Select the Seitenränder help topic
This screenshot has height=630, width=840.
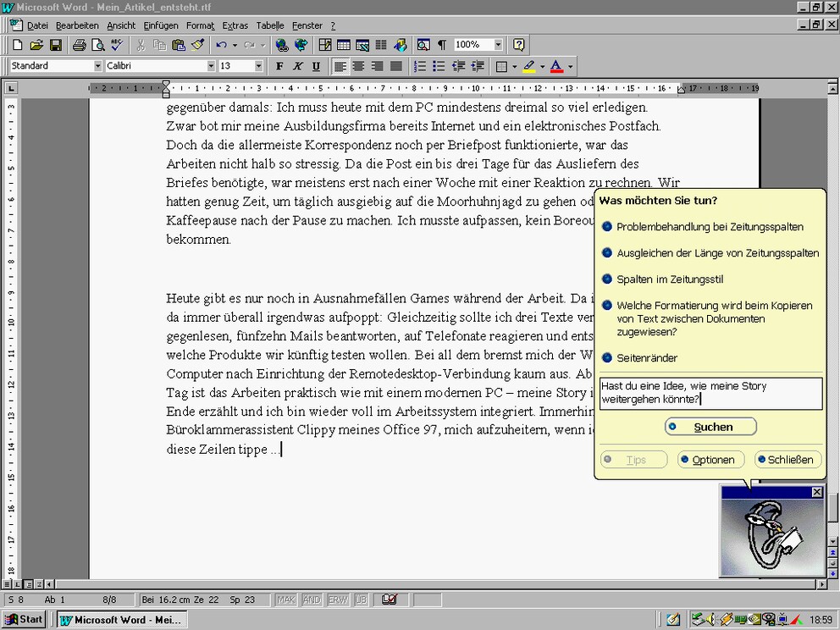(640, 358)
